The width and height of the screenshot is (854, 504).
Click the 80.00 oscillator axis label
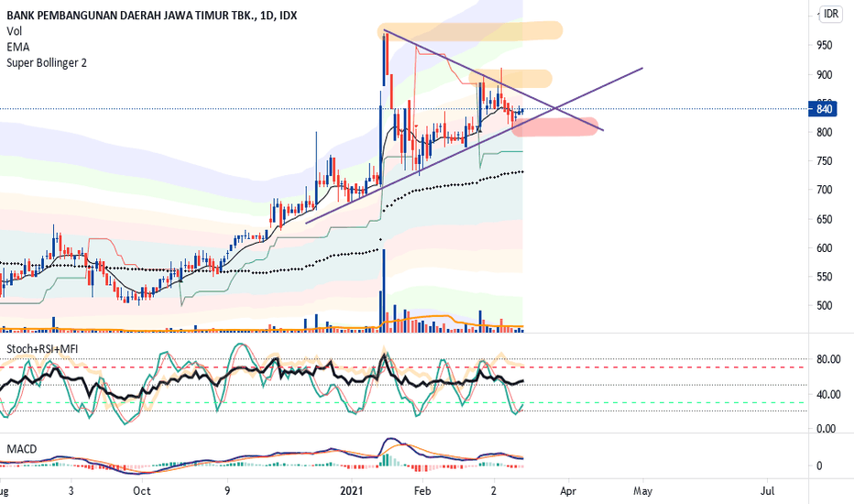coord(828,359)
